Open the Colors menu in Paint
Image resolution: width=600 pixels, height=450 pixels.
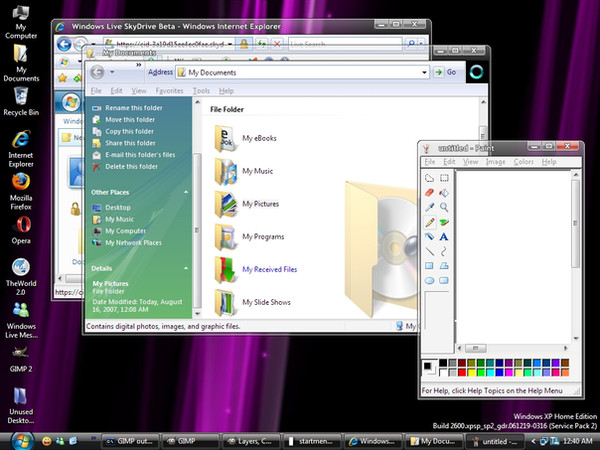pos(523,162)
